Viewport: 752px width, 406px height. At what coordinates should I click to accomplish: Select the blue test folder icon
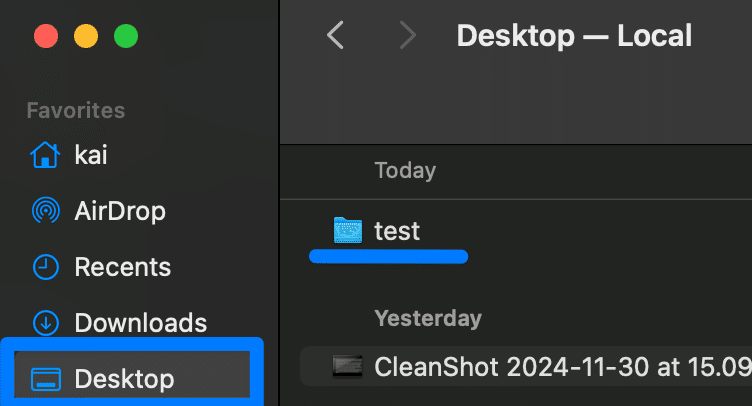(x=347, y=231)
